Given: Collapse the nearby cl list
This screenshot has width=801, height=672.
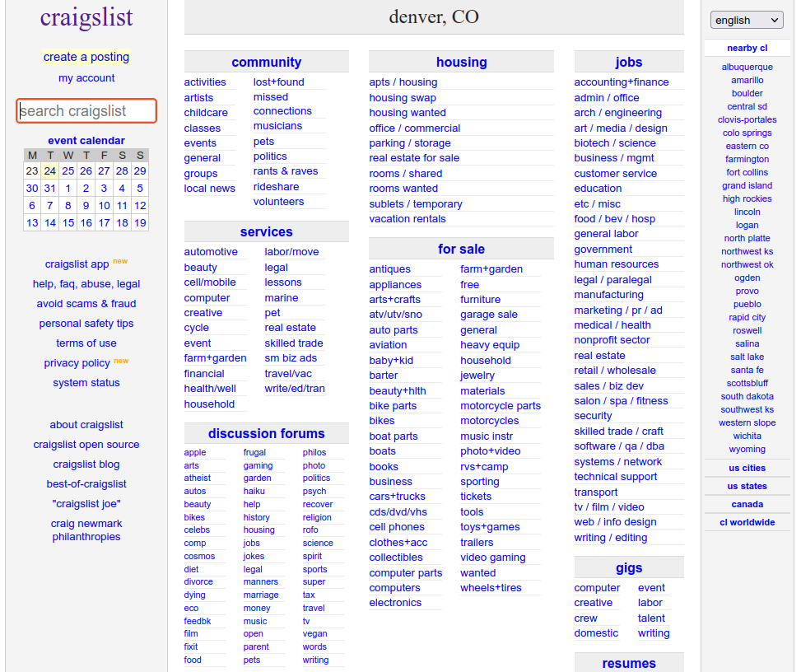Looking at the screenshot, I should click(x=747, y=48).
